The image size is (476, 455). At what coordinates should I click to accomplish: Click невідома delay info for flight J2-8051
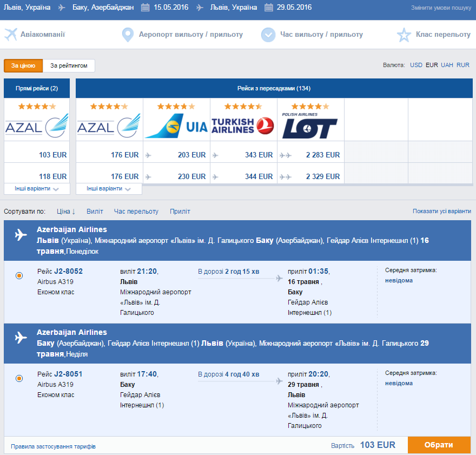[399, 384]
